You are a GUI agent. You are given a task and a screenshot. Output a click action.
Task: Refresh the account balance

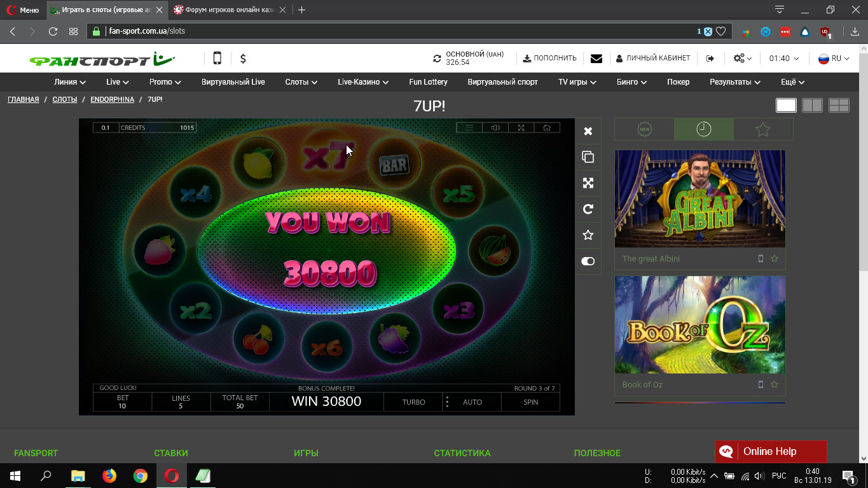(437, 59)
